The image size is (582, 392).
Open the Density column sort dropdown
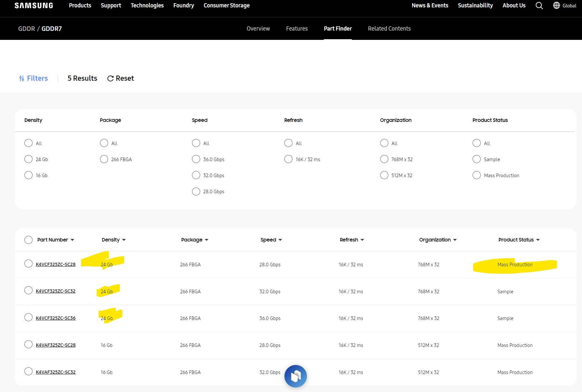click(x=124, y=240)
